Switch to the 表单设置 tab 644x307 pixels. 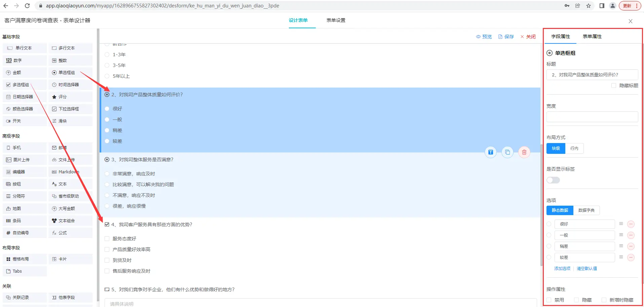point(336,20)
